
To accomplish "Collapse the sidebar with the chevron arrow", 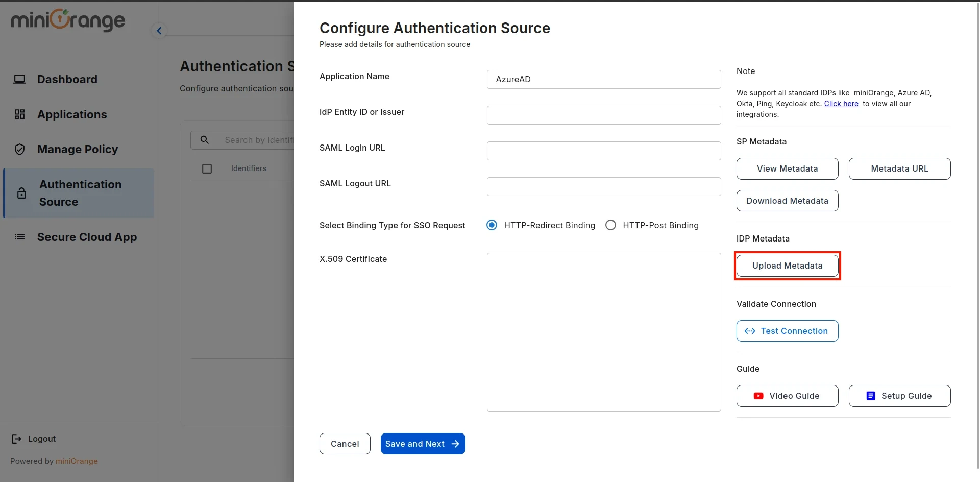I will [x=159, y=30].
